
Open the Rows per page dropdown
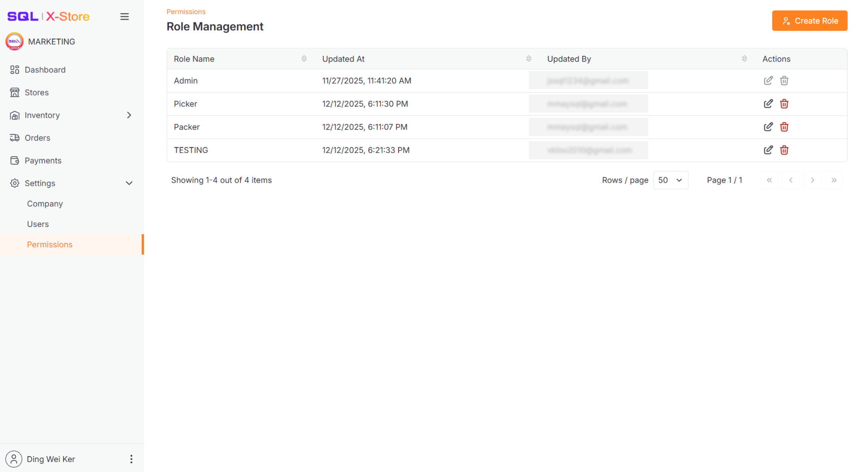[x=671, y=180]
